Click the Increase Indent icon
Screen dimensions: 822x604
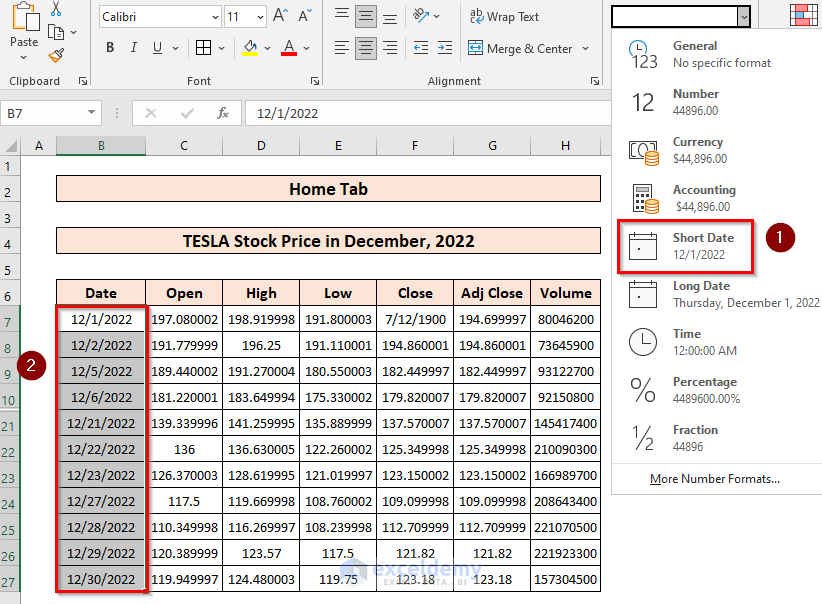tap(445, 48)
